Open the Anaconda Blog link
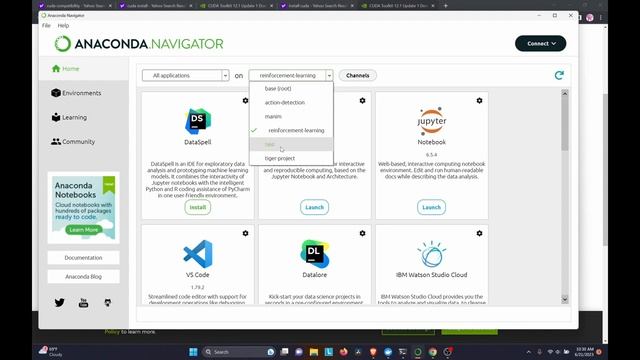 point(83,277)
